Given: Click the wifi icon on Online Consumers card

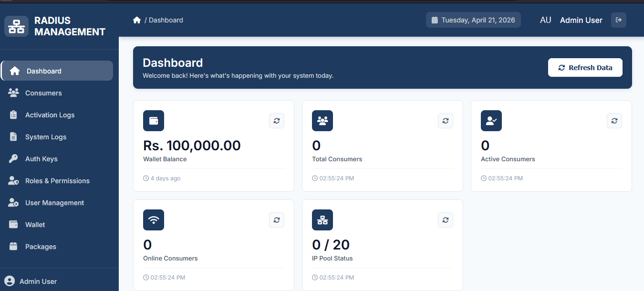Looking at the screenshot, I should tap(154, 220).
